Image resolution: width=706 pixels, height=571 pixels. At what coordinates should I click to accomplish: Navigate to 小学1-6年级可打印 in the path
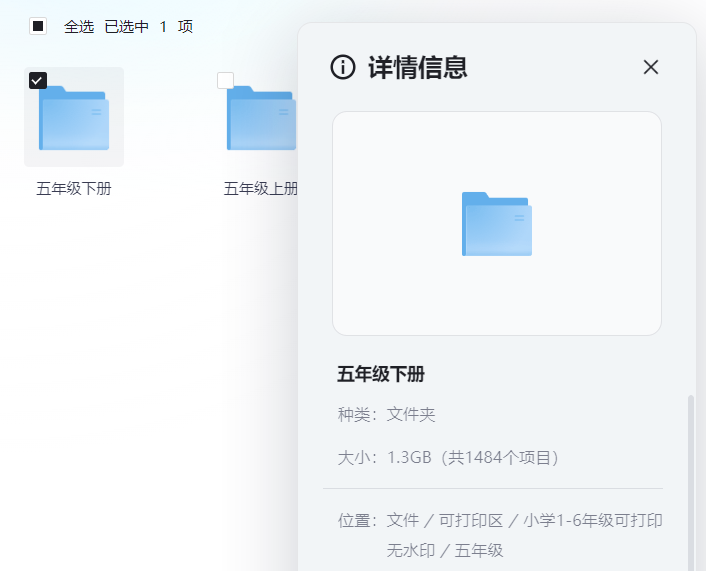pyautogui.click(x=592, y=520)
